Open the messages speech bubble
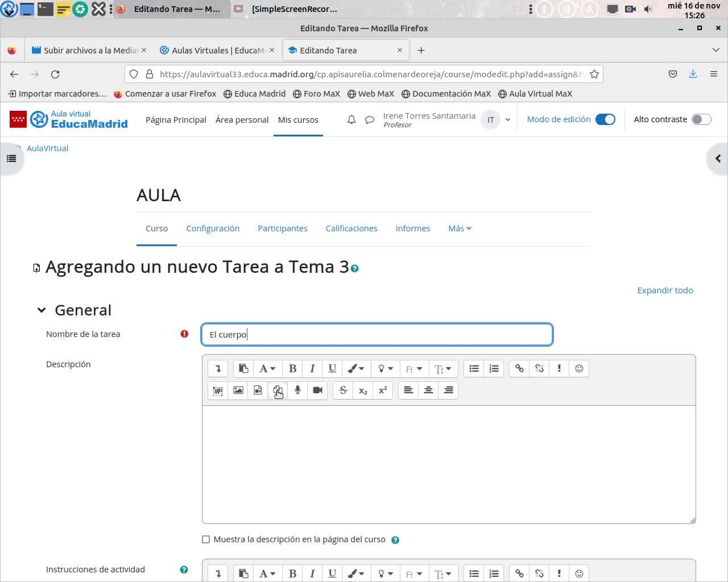The width and height of the screenshot is (728, 582). (x=370, y=119)
